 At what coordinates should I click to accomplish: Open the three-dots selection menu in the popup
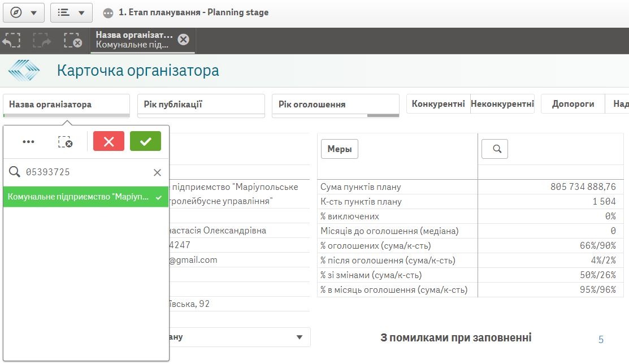(28, 141)
